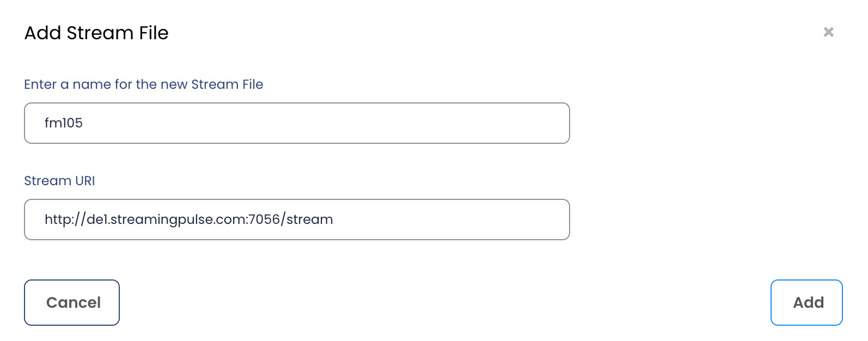Abort stream creation via Cancel
Screen dimensions: 868x341
point(72,302)
